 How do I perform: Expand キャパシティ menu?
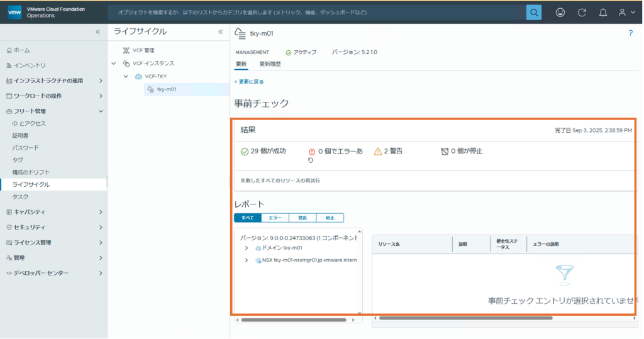pos(101,212)
